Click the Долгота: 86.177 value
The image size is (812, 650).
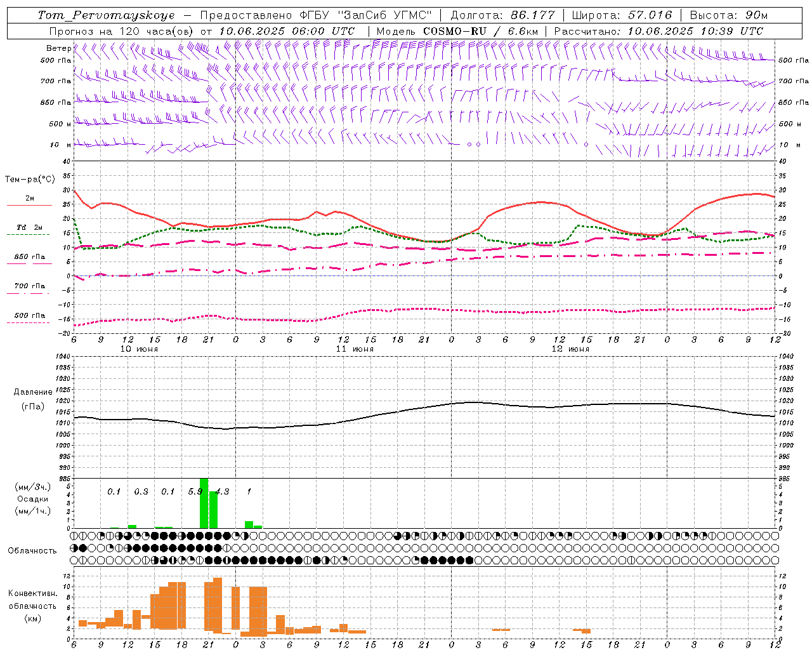[503, 15]
